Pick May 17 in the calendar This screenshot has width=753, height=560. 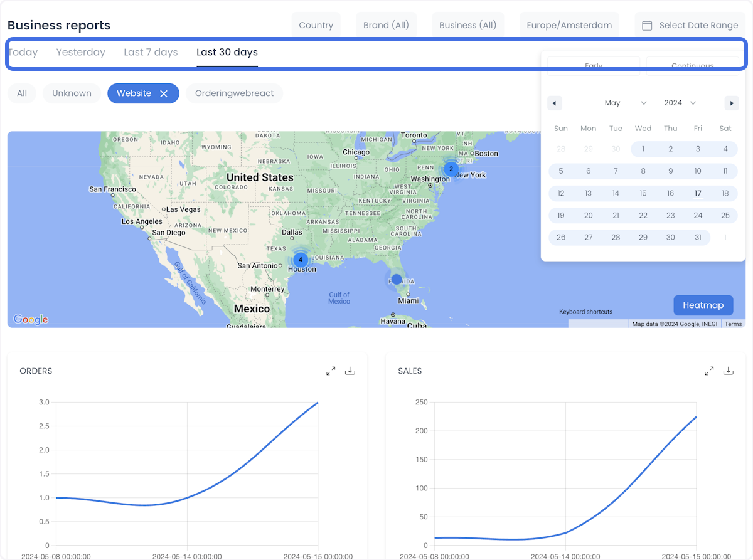[698, 193]
